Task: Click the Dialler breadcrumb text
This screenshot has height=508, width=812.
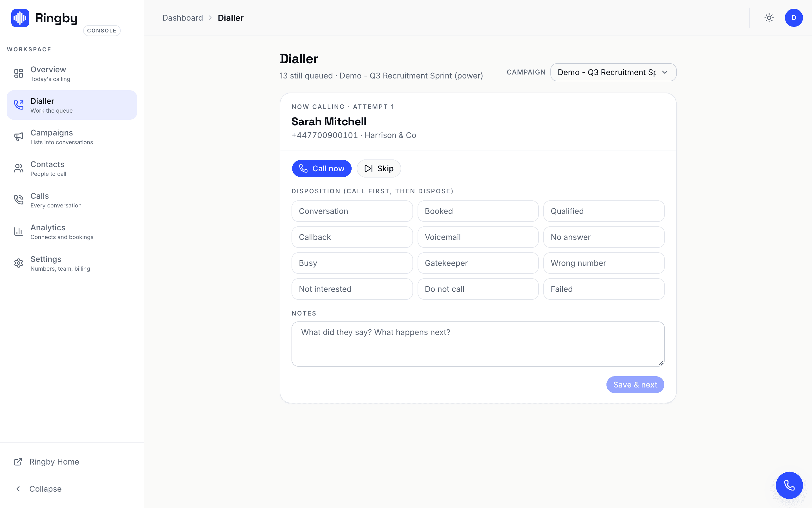Action: point(231,18)
